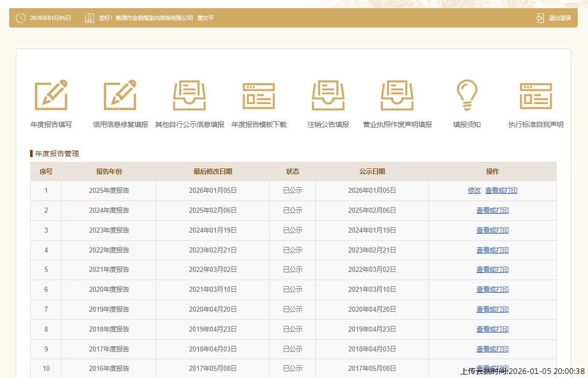Open 其他自行公示信息填报 icon
This screenshot has width=588, height=378.
click(x=189, y=95)
